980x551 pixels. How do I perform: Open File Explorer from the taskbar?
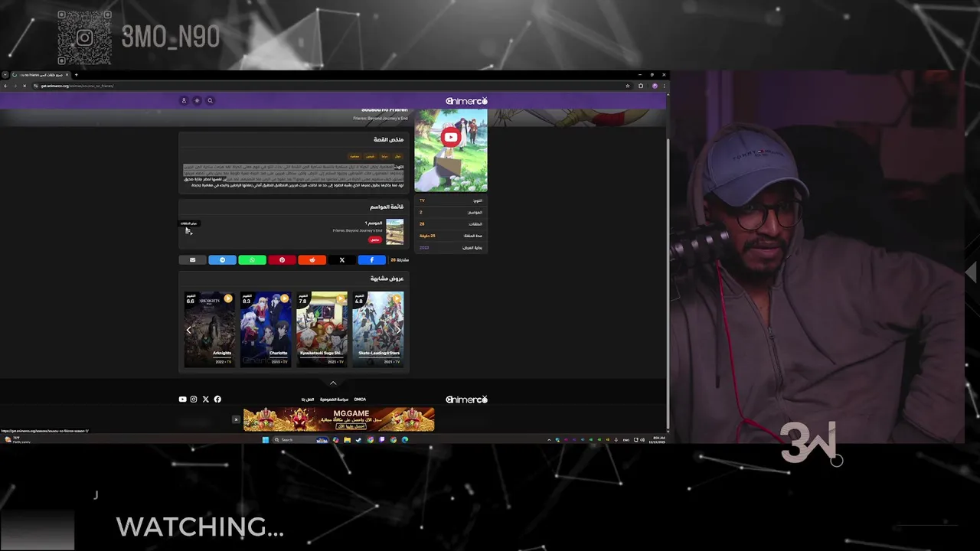point(347,440)
